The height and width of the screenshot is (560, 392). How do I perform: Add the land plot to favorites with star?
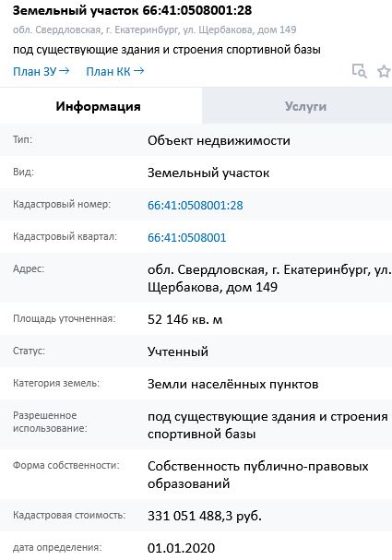pyautogui.click(x=384, y=71)
